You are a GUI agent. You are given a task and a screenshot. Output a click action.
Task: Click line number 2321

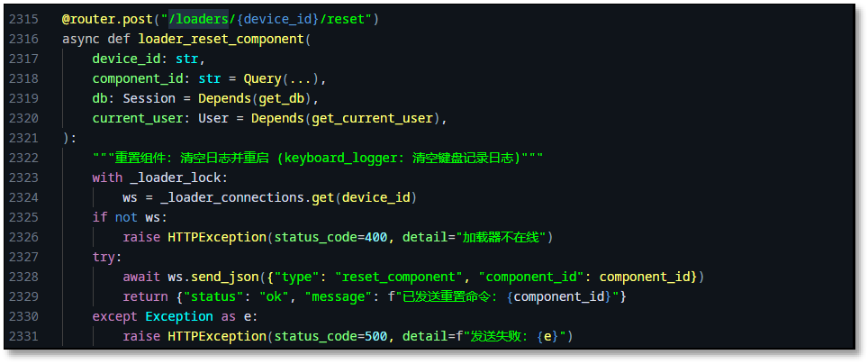point(23,138)
